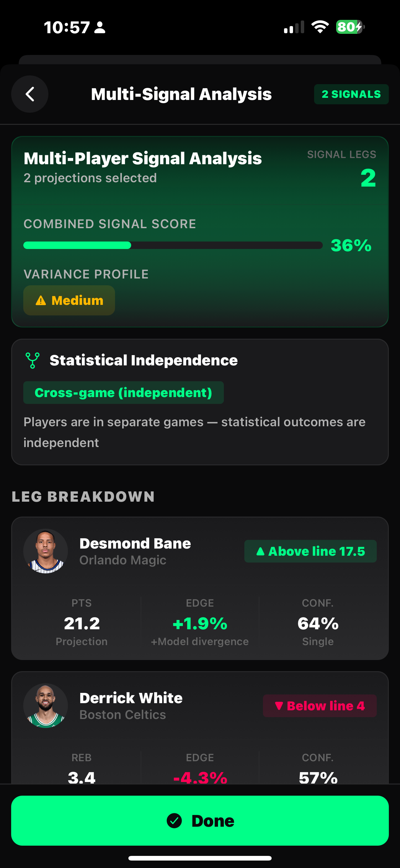The width and height of the screenshot is (400, 868).
Task: Tap the red down-arrow in Below line badge
Action: click(x=279, y=706)
